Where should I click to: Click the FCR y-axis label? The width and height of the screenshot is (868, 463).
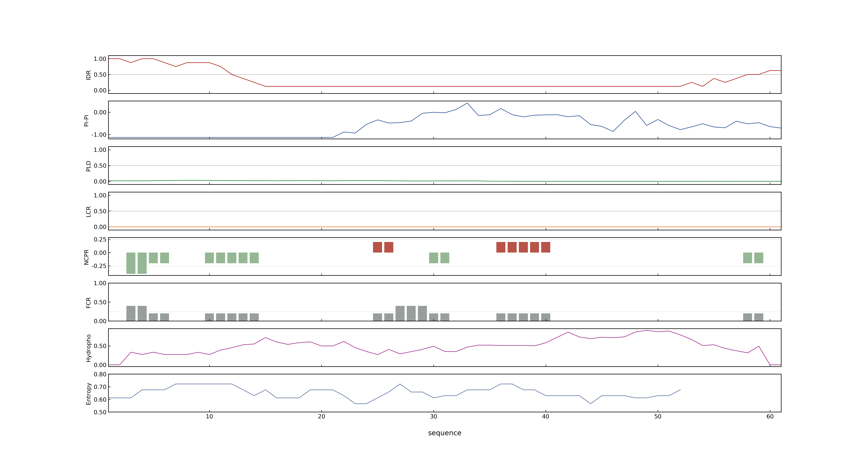click(88, 302)
